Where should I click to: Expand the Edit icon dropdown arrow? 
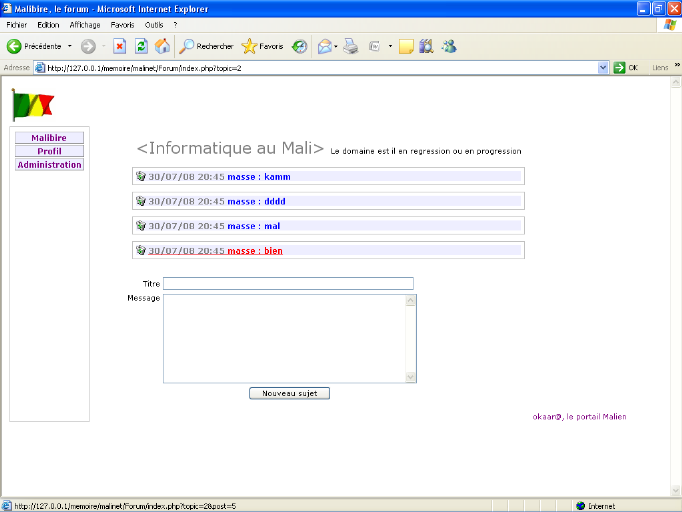coord(390,46)
